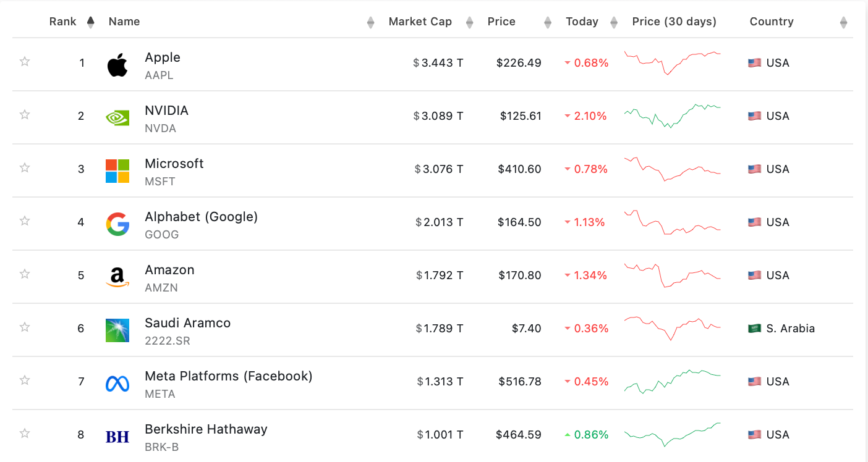Toggle the favorite star for Saudi Aramco

coord(25,327)
